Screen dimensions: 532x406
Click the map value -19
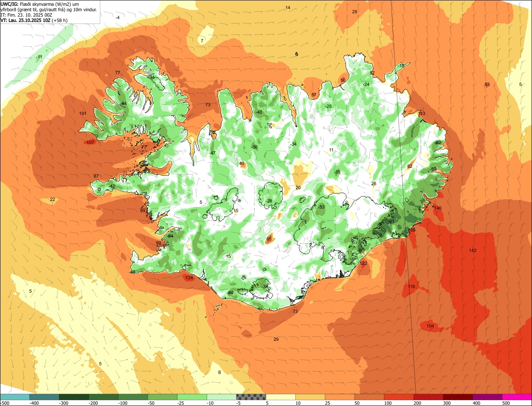(x=400, y=66)
